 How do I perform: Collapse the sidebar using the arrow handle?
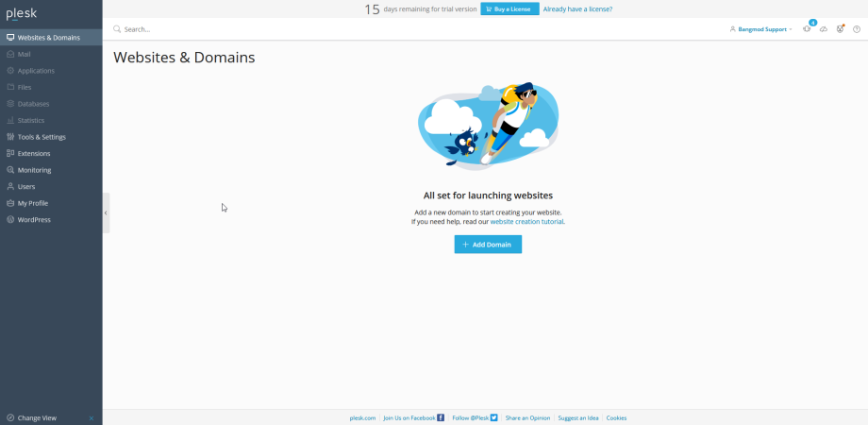click(x=106, y=212)
